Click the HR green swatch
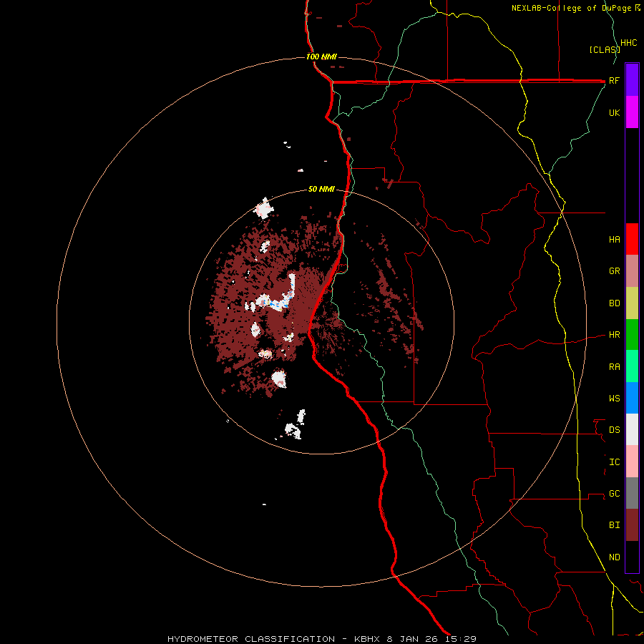 [x=632, y=335]
